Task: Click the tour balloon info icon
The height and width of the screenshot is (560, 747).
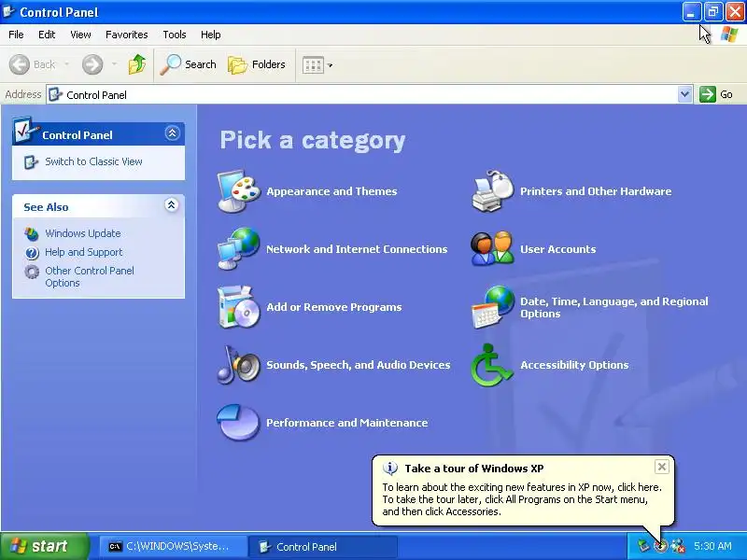Action: (x=390, y=469)
